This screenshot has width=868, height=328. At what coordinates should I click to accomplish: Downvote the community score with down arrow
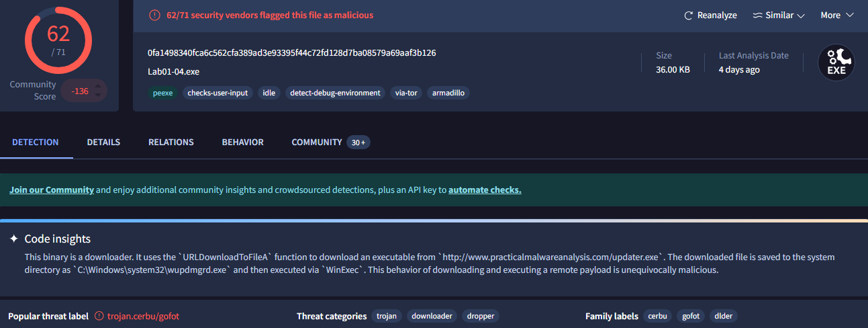98,95
